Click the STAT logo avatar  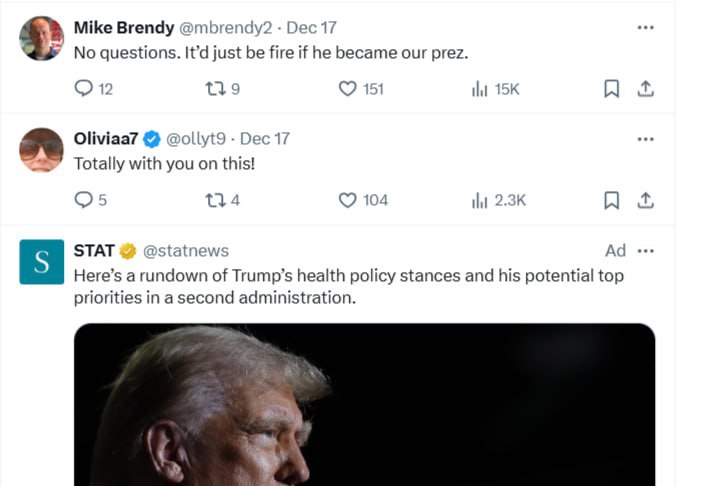(x=41, y=262)
